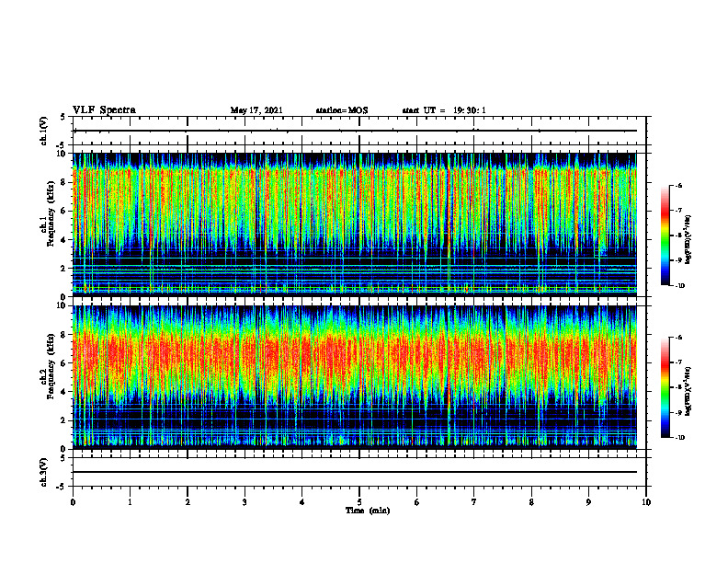
Task: Click the "station=MOS" header label
Action: point(342,110)
